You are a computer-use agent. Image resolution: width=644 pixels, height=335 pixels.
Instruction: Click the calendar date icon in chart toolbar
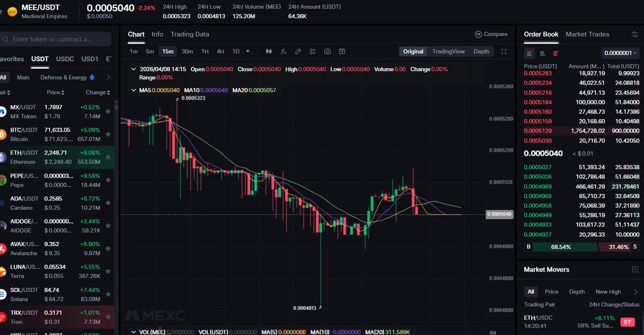[x=341, y=52]
